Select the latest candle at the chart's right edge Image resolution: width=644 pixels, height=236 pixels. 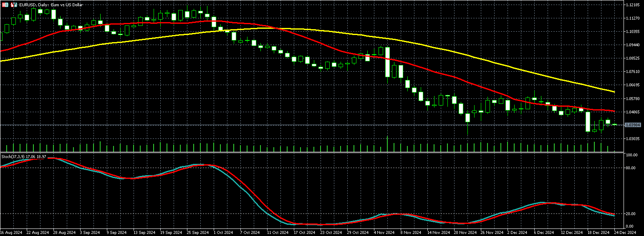click(x=614, y=124)
